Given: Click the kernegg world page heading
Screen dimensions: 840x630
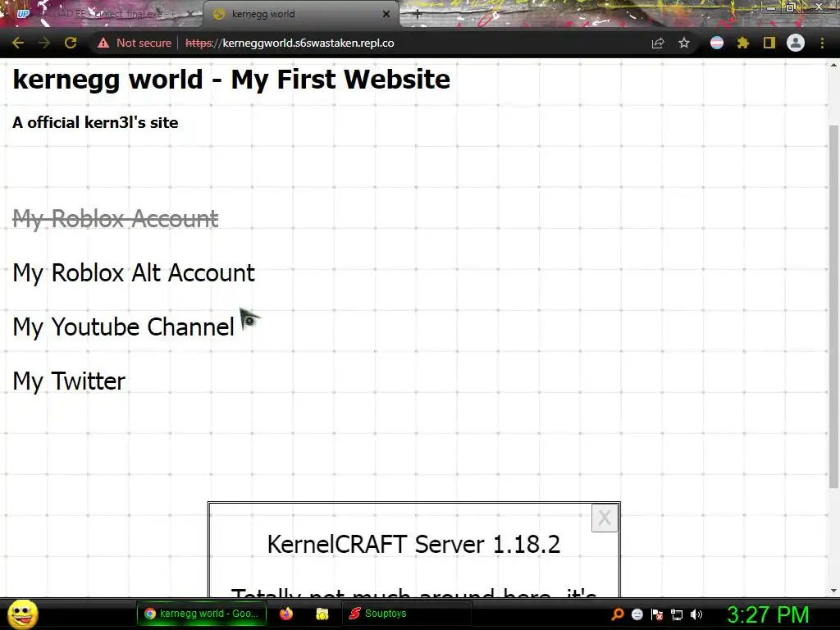Looking at the screenshot, I should click(x=231, y=80).
